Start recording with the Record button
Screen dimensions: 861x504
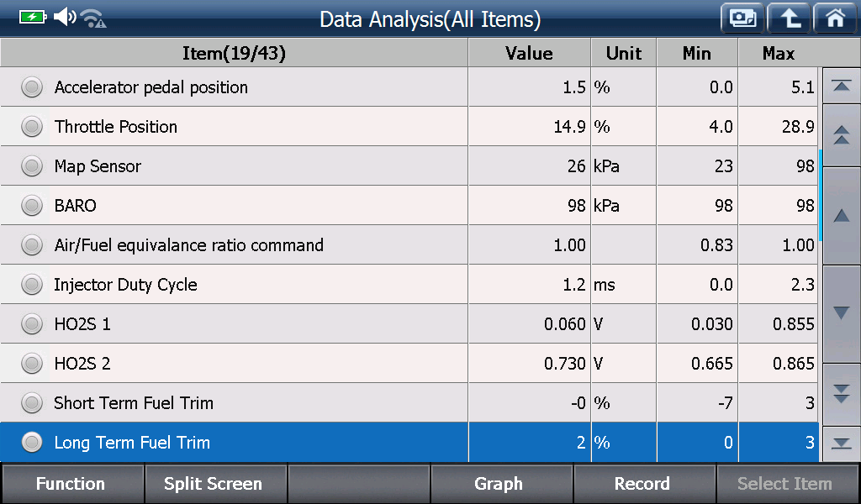(643, 484)
